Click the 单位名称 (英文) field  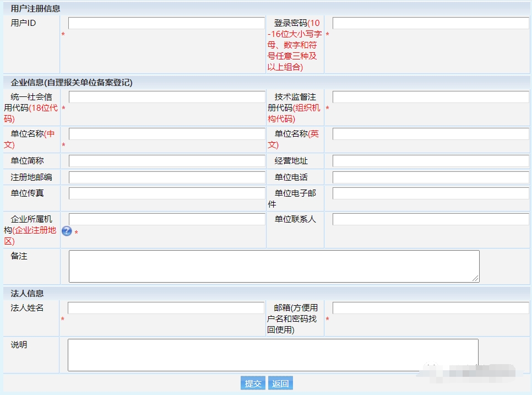click(x=430, y=134)
